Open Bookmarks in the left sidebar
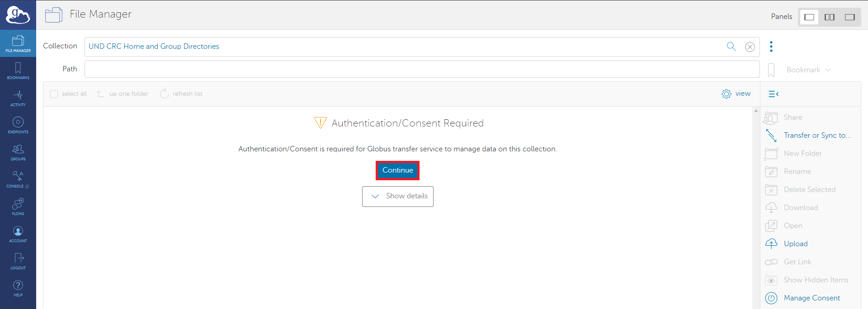 coord(18,71)
